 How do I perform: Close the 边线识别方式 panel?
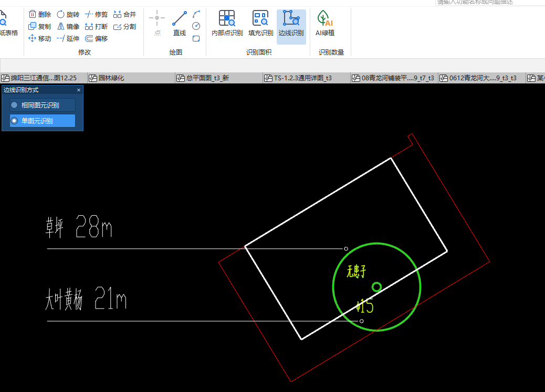coord(79,90)
